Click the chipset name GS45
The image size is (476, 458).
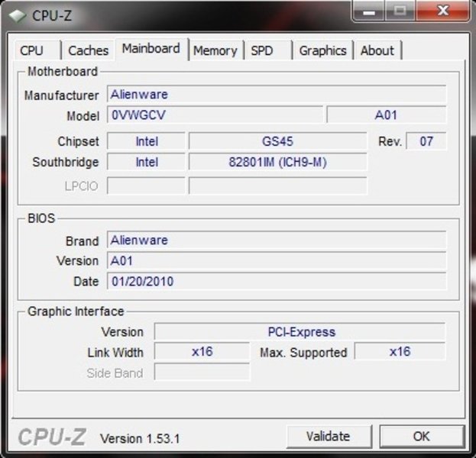tap(277, 141)
